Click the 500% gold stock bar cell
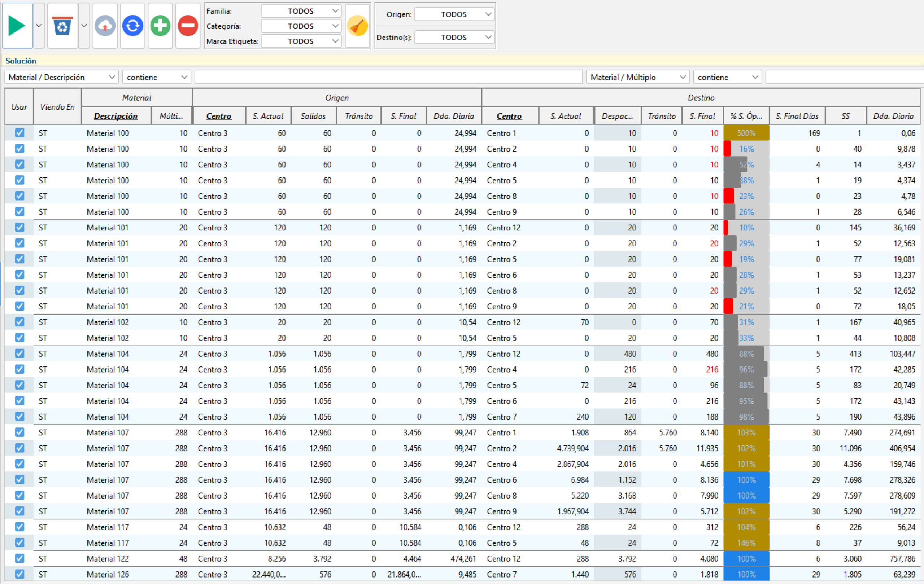 click(x=746, y=133)
